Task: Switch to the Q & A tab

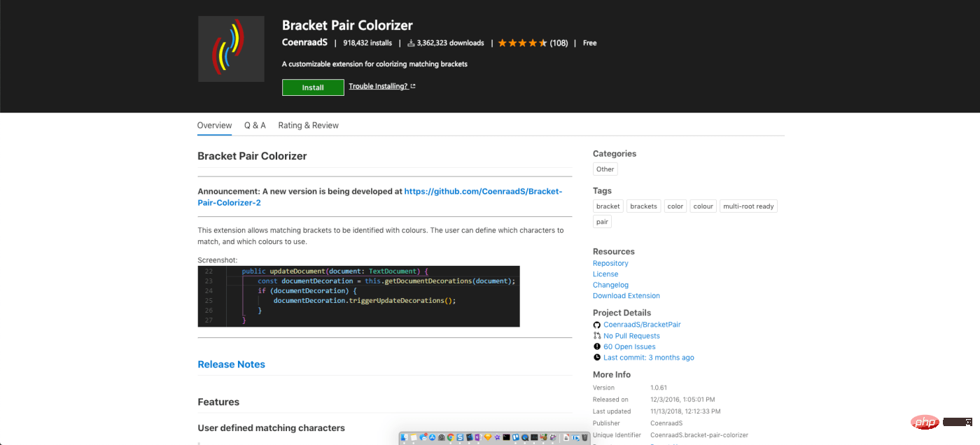Action: click(255, 125)
